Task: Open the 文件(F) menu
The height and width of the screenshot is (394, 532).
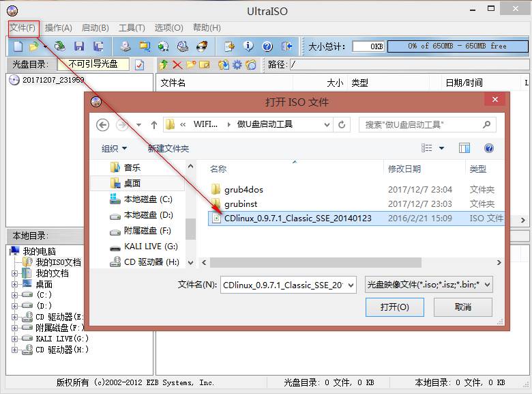Action: click(x=23, y=27)
